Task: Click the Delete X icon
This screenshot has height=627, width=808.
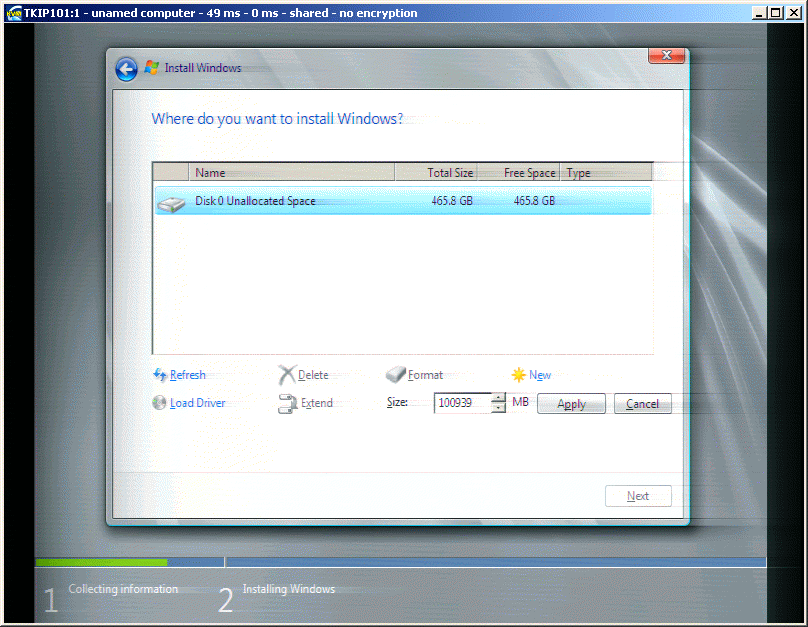Action: 287,375
